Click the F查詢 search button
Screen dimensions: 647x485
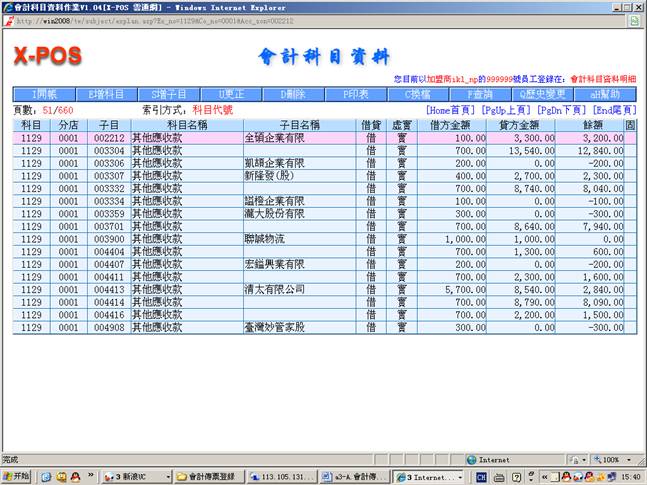482,94
